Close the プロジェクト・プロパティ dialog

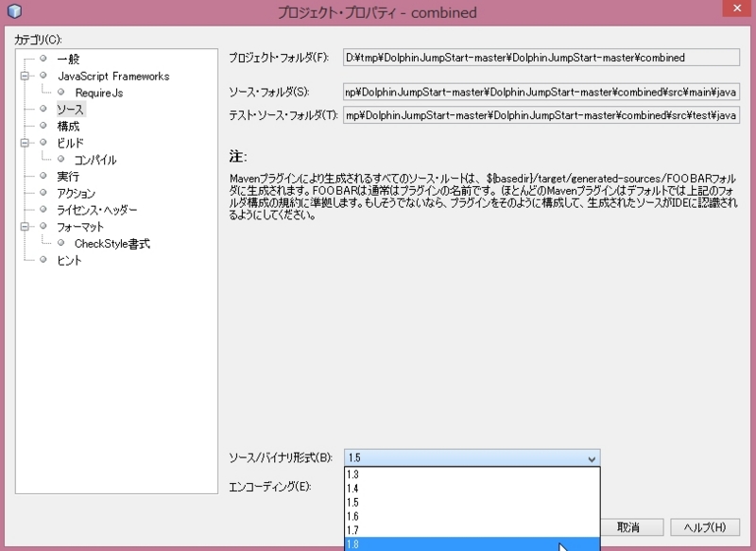tap(737, 9)
